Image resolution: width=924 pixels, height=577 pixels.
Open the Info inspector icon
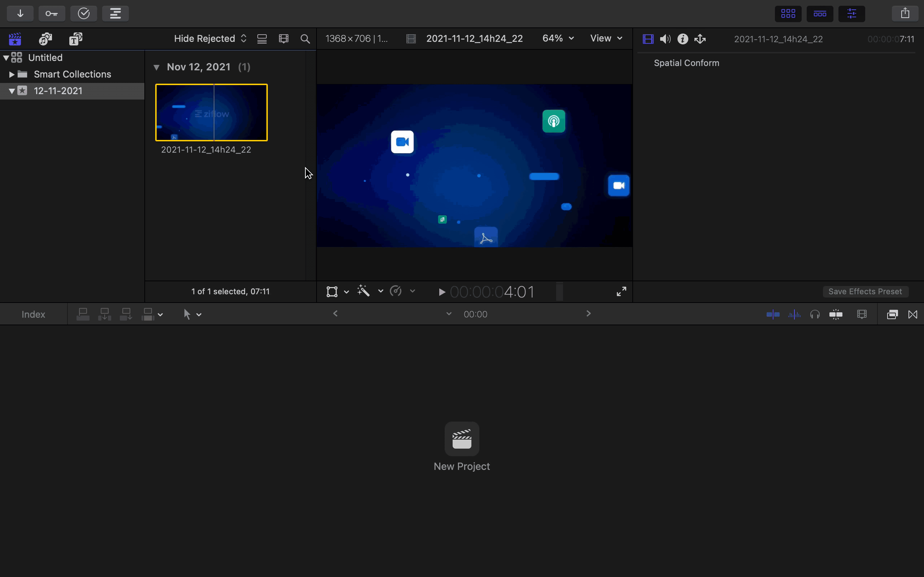click(683, 39)
